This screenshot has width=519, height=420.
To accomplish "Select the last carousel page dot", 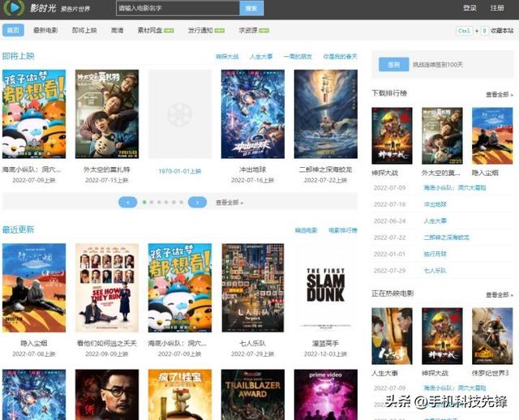I will (181, 202).
